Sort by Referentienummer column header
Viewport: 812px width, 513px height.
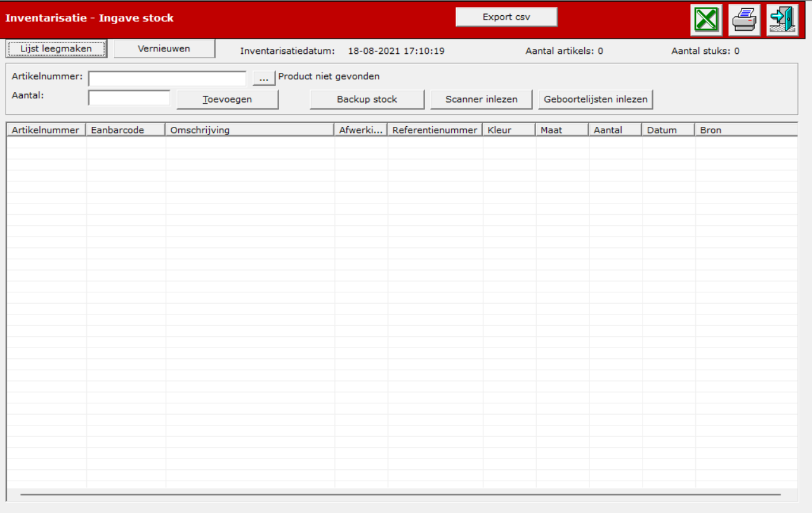click(x=435, y=130)
